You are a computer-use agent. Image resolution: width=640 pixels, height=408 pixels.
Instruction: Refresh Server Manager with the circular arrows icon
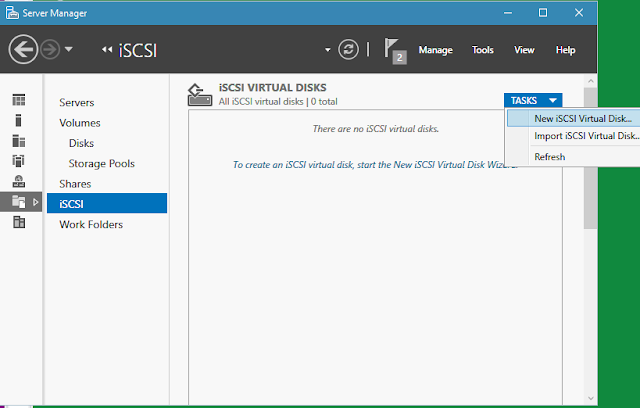pyautogui.click(x=348, y=49)
